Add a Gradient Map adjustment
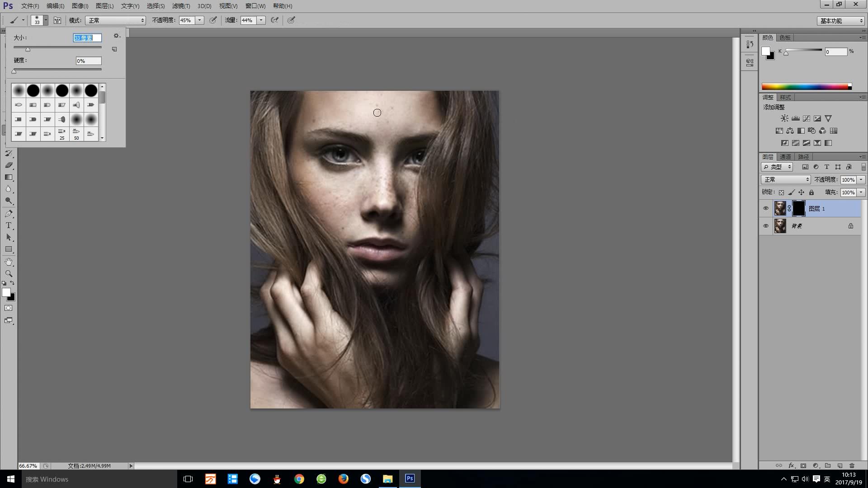868x488 pixels. click(x=828, y=143)
